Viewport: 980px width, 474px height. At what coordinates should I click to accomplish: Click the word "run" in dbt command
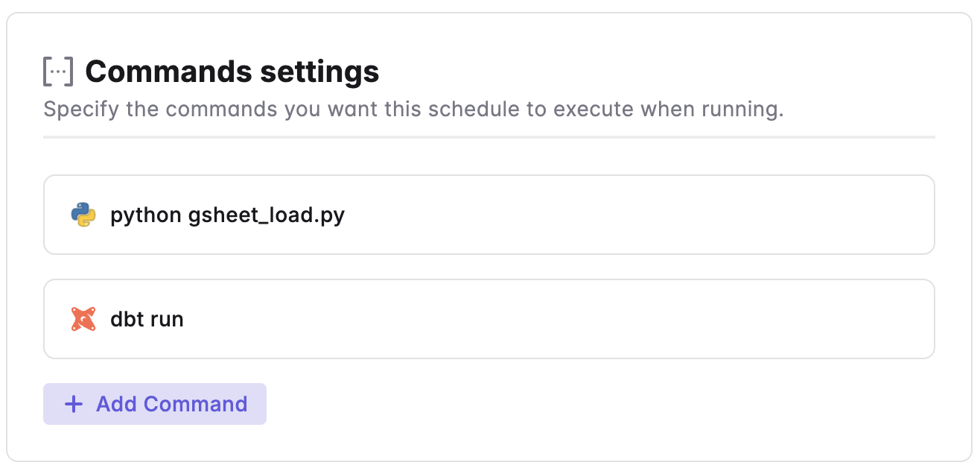click(167, 320)
